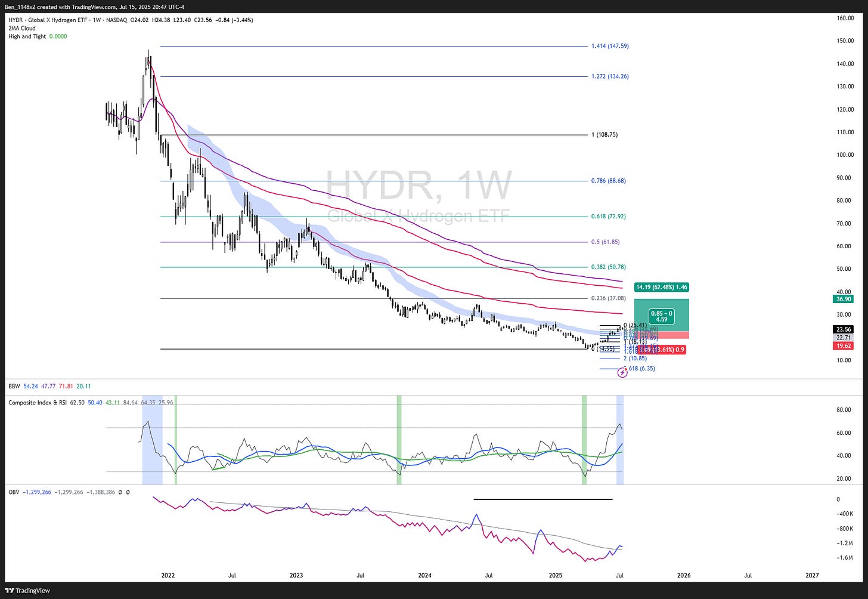Select the BBW indicator legend

(x=14, y=387)
